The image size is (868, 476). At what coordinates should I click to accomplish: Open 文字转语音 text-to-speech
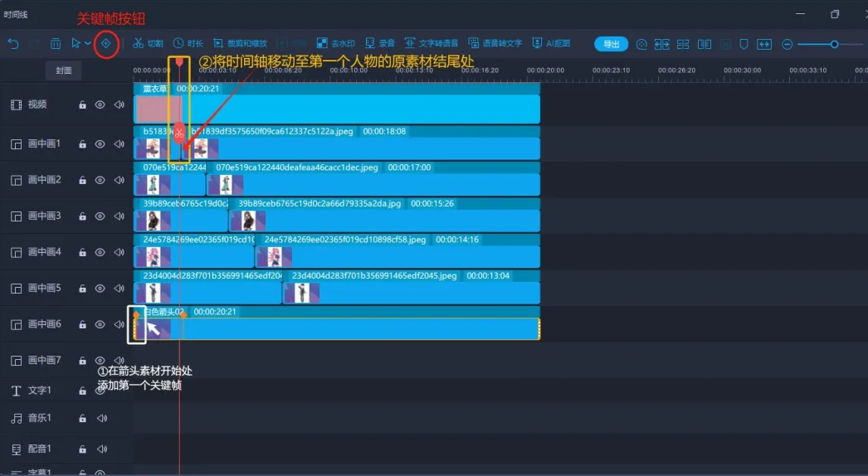point(432,43)
